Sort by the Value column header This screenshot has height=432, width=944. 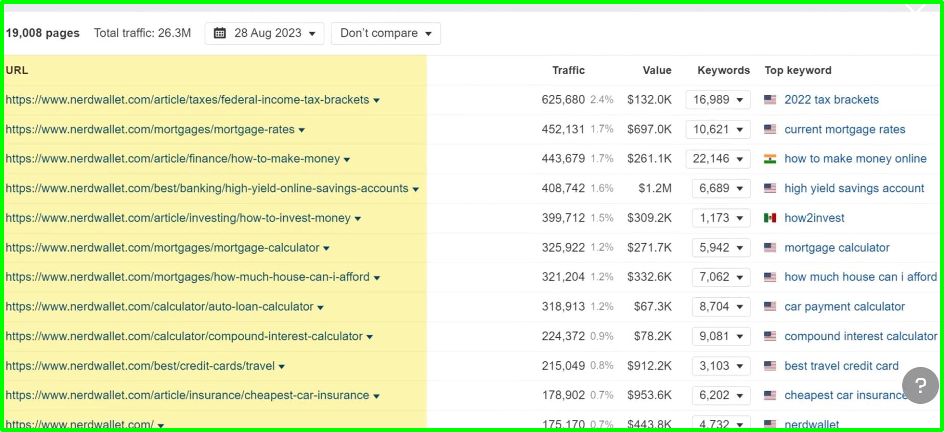click(x=657, y=70)
